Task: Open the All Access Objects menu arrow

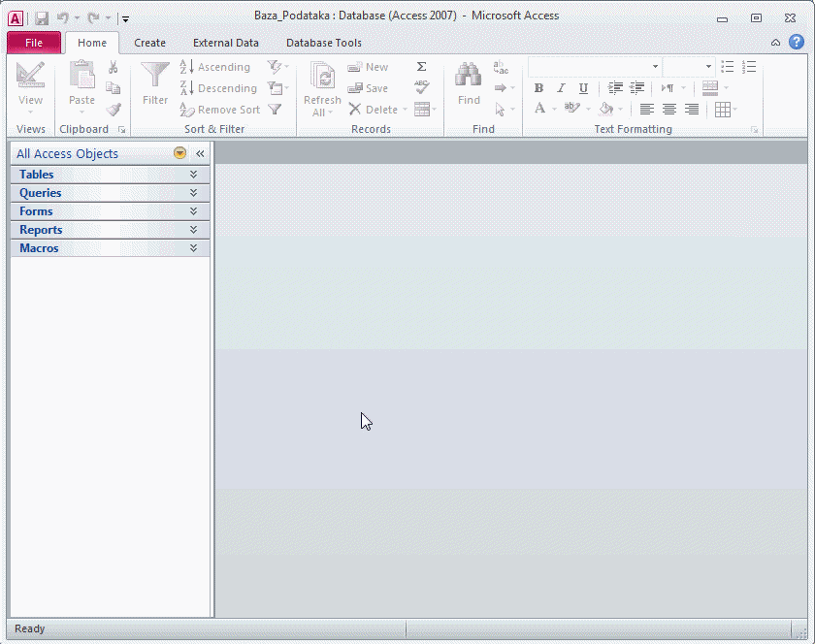Action: click(x=179, y=153)
